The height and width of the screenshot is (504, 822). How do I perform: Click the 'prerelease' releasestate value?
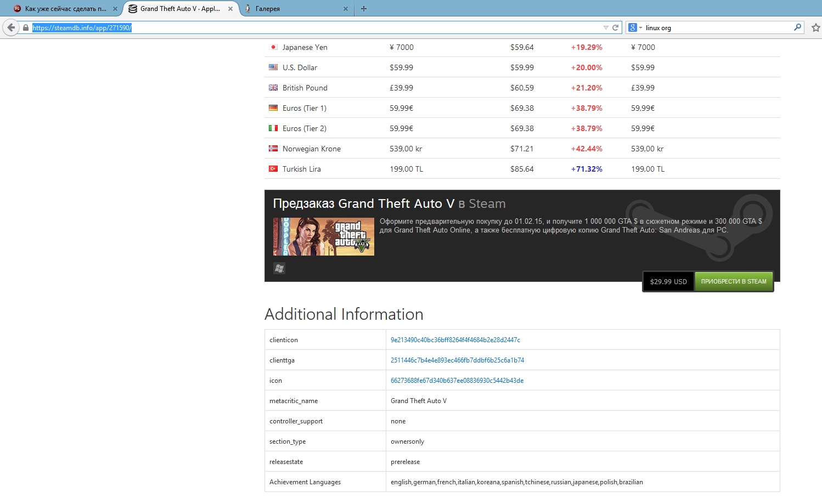coord(405,462)
